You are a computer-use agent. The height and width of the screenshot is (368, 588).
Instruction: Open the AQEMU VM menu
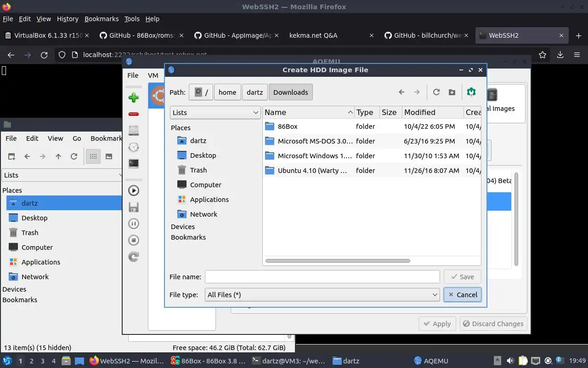[153, 75]
